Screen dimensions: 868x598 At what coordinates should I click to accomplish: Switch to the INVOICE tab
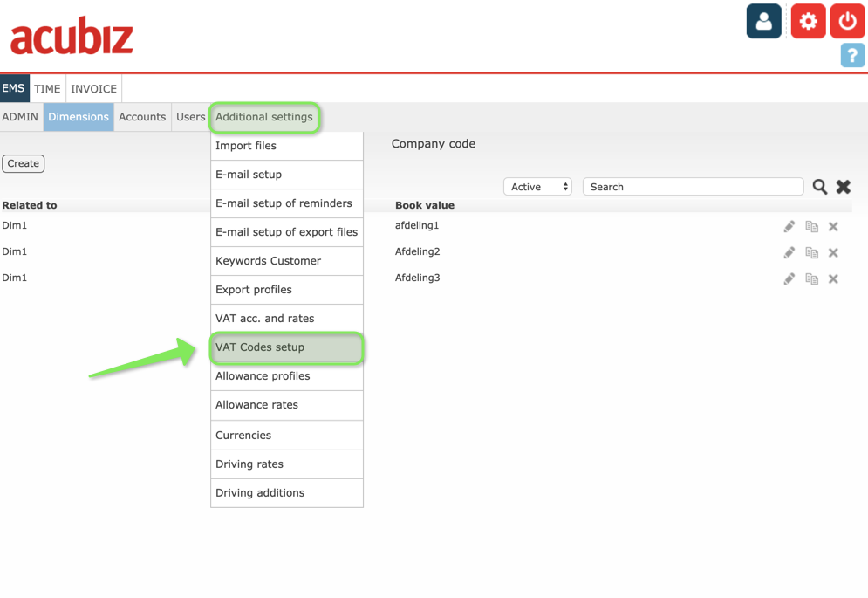click(93, 89)
